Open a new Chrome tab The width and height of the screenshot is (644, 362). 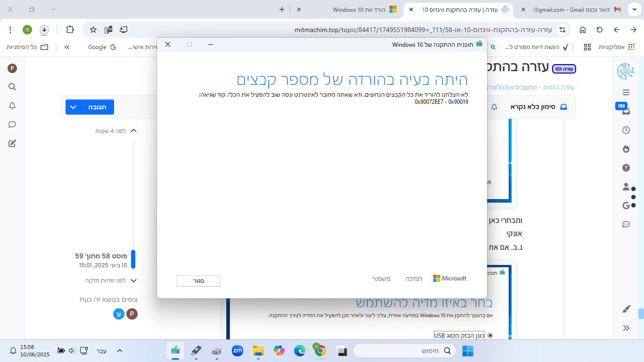tap(282, 9)
